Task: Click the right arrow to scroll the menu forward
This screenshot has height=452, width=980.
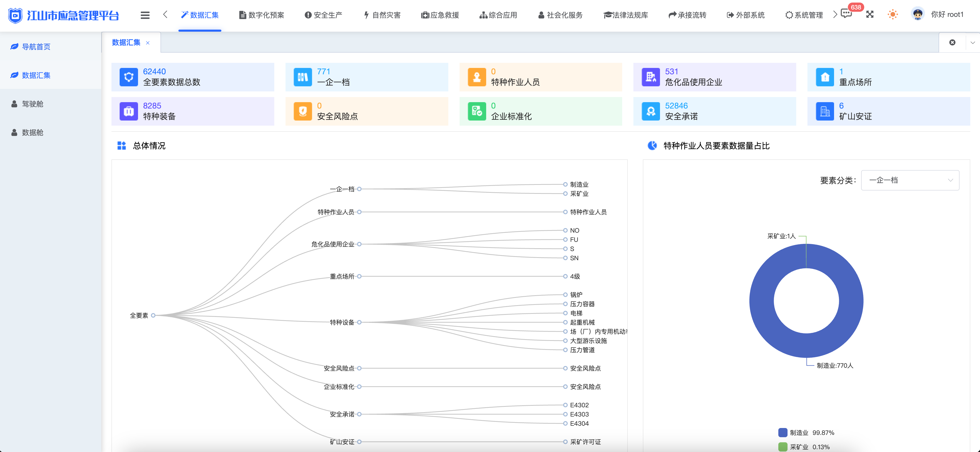Action: (835, 15)
